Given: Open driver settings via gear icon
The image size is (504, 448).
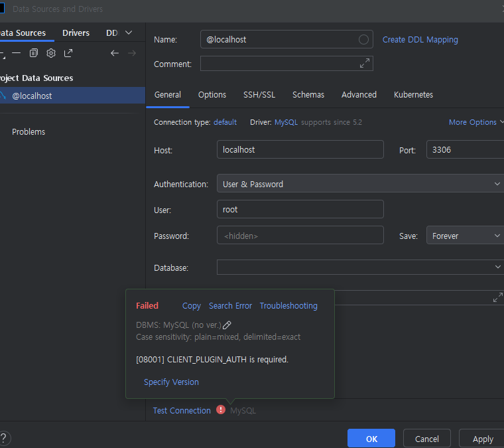Looking at the screenshot, I should click(x=51, y=53).
